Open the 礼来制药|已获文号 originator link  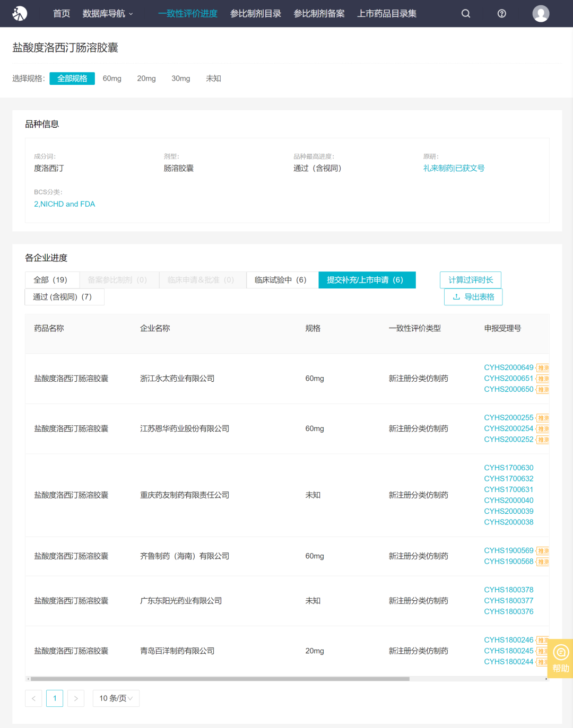click(x=454, y=168)
